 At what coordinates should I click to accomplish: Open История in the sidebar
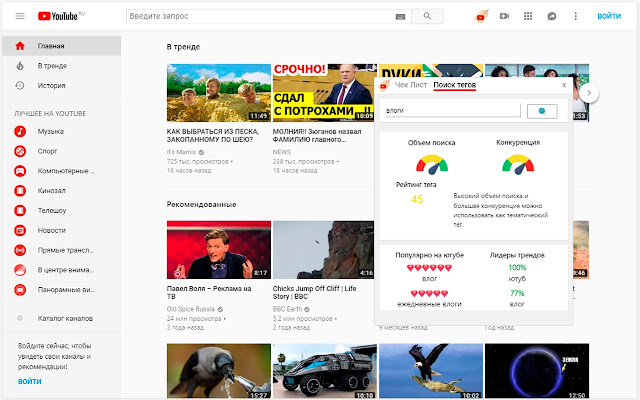click(x=61, y=85)
